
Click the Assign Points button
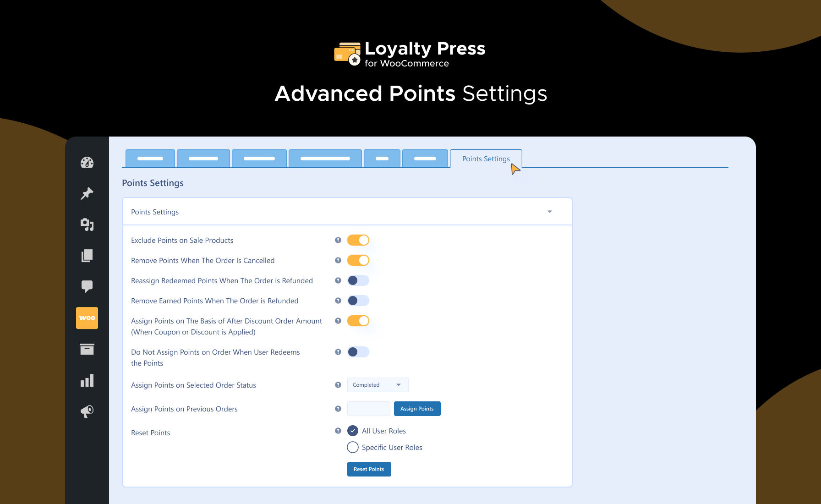tap(417, 409)
